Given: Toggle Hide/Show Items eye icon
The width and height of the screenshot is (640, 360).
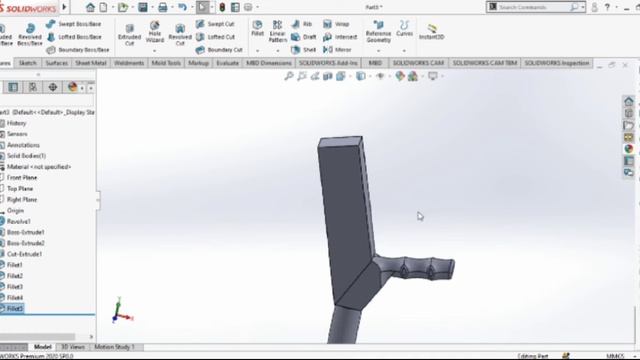Looking at the screenshot, I should tap(380, 76).
